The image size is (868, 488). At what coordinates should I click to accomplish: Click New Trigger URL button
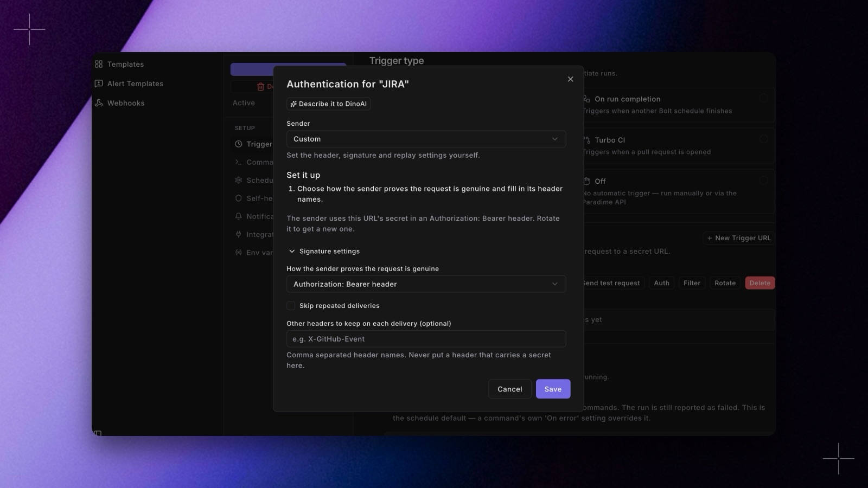[x=739, y=238]
